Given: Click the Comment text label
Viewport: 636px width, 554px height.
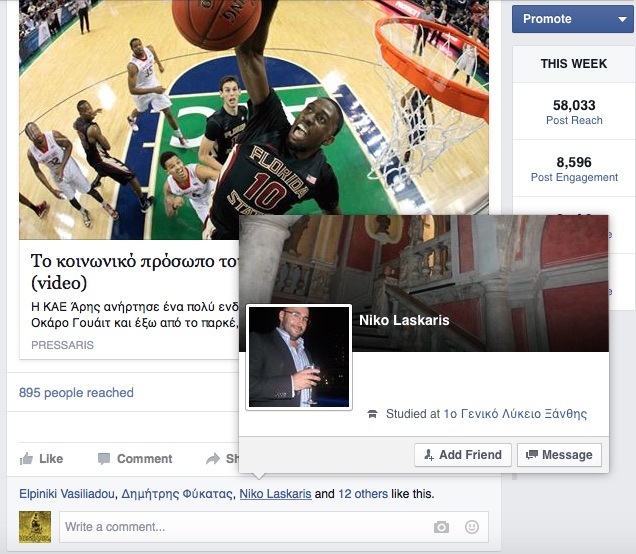Looking at the screenshot, I should [x=144, y=459].
